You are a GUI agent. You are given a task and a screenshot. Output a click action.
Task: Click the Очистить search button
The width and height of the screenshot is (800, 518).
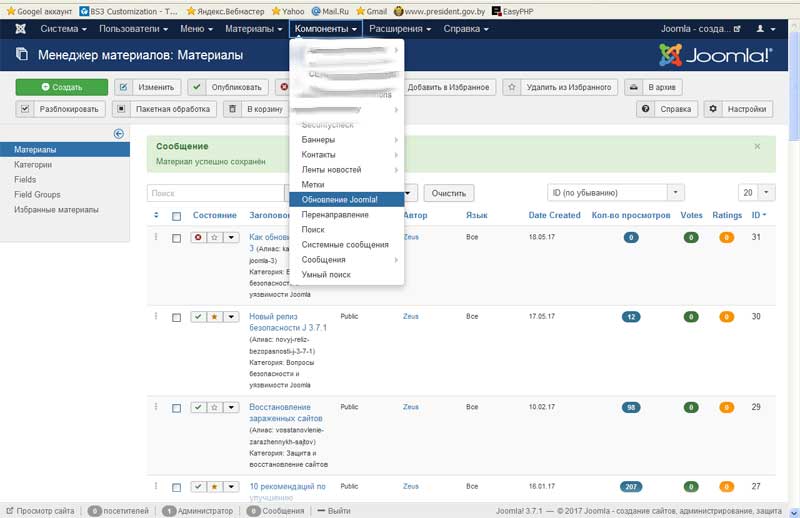448,193
